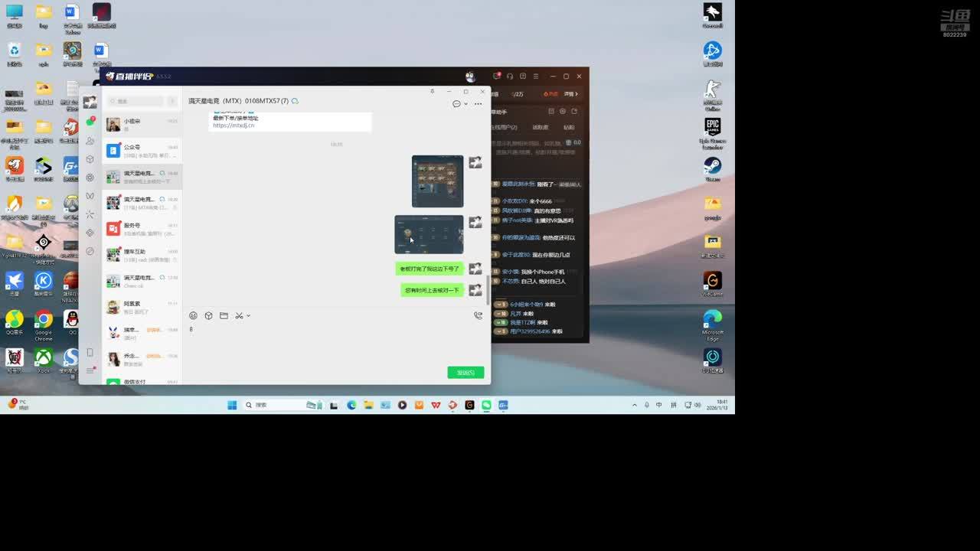Open the first image thumbnail in chat
Screen dimensions: 980x551
coord(437,181)
